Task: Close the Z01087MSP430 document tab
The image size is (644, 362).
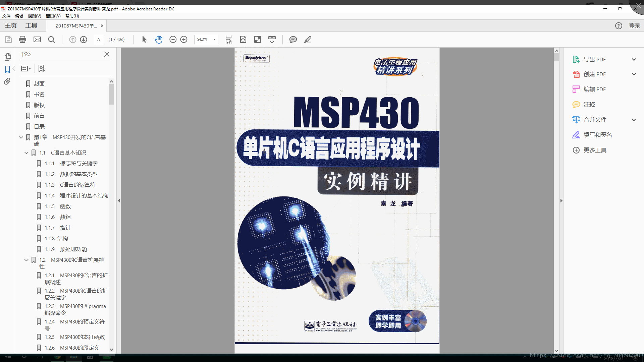Action: point(102,25)
